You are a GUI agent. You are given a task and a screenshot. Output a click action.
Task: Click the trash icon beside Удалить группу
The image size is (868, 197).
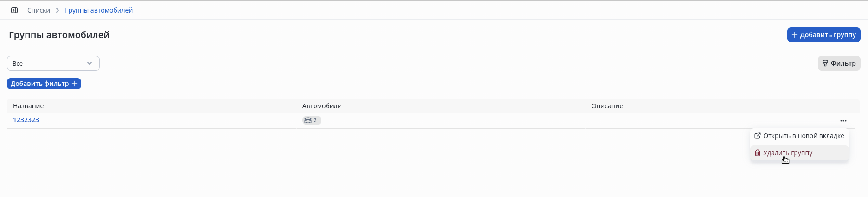click(758, 153)
